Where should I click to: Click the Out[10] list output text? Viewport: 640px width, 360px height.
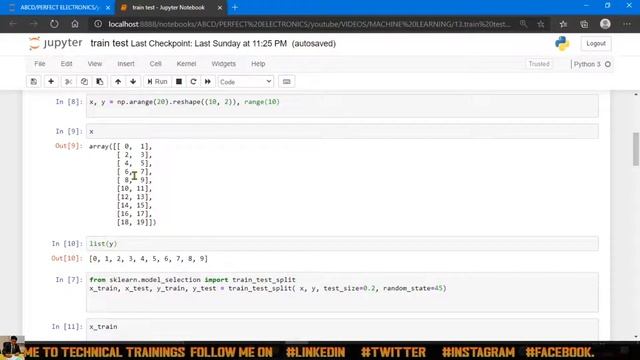[149, 259]
